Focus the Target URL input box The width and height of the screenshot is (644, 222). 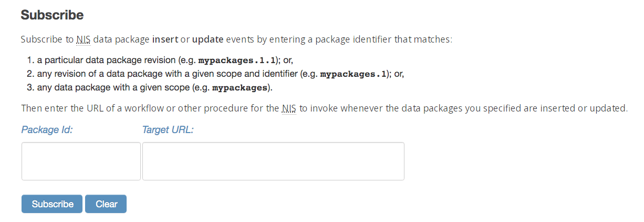pyautogui.click(x=273, y=161)
